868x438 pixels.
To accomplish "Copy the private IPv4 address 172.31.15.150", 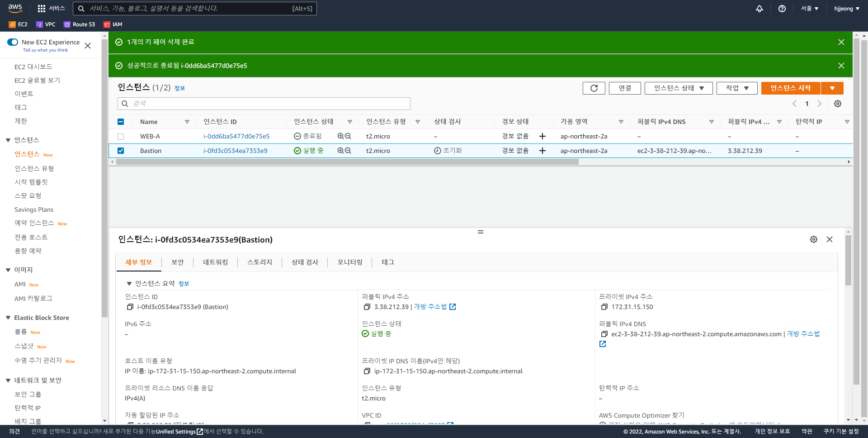I will [x=604, y=307].
